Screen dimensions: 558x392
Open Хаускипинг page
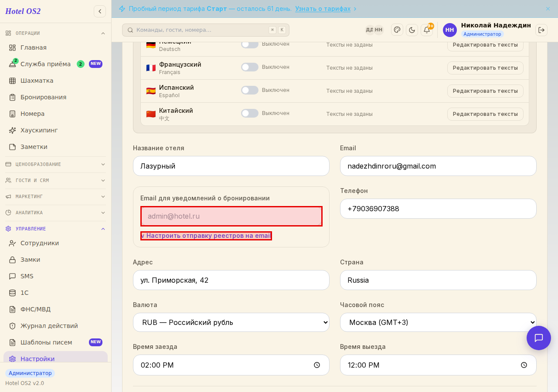(x=55, y=130)
